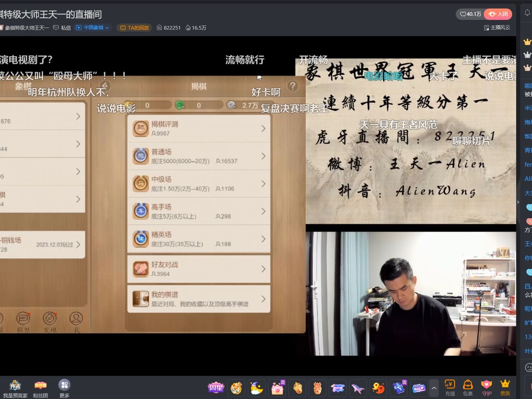
Task: Open 揭棋评测 row
Action: [199, 128]
